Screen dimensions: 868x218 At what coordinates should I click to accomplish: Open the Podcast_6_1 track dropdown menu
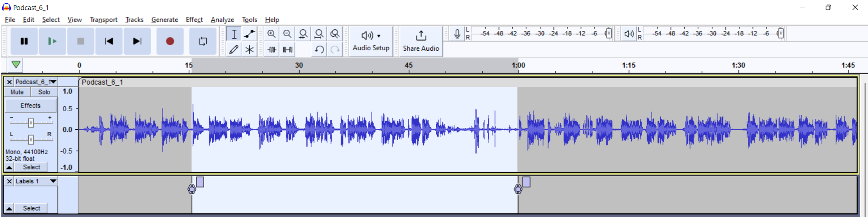(x=36, y=82)
